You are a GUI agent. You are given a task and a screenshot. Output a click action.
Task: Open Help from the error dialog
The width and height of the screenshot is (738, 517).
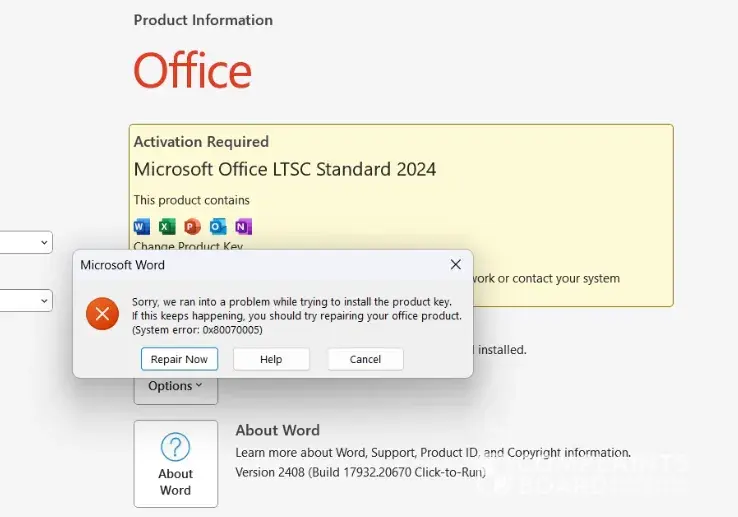click(271, 359)
